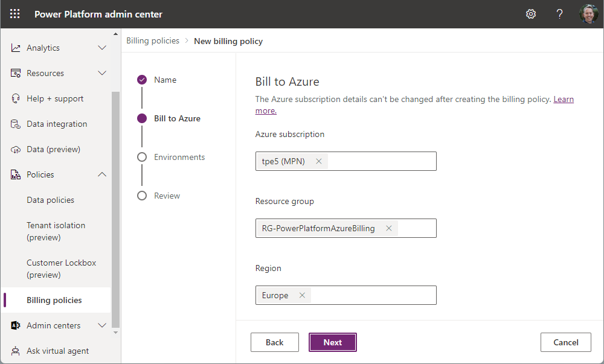Screen dimensions: 604x364
Task: Click the Help + support headset icon
Action: [x=16, y=98]
